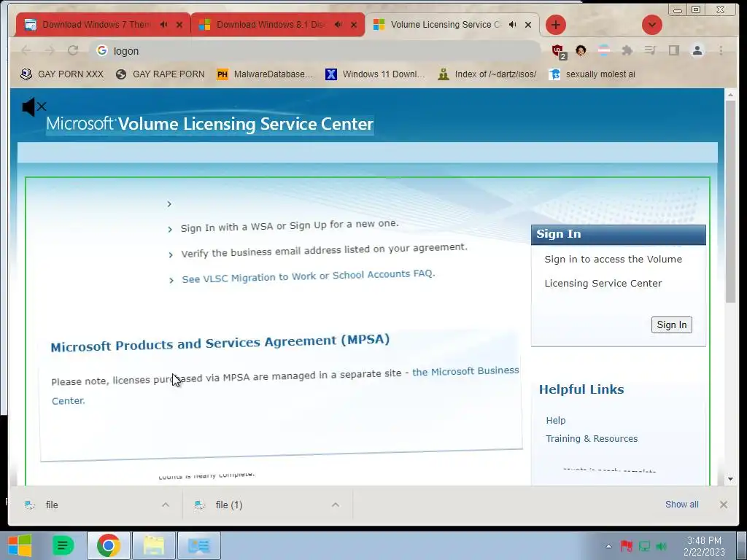The width and height of the screenshot is (747, 560).
Task: Click the Sign In button
Action: (671, 324)
